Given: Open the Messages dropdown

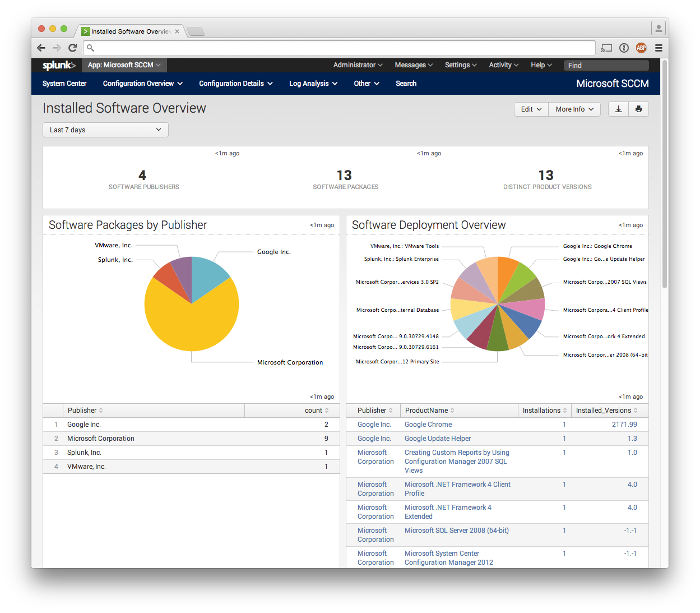Looking at the screenshot, I should 414,65.
